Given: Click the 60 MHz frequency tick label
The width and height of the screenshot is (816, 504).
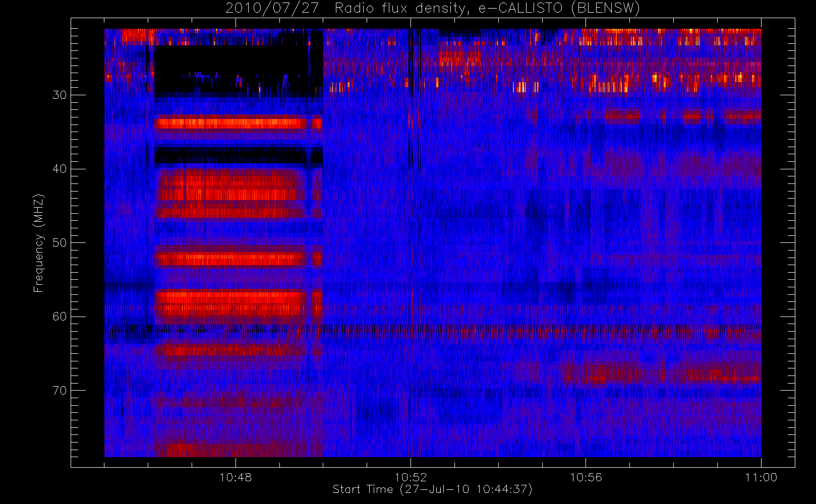Looking at the screenshot, I should (x=60, y=317).
